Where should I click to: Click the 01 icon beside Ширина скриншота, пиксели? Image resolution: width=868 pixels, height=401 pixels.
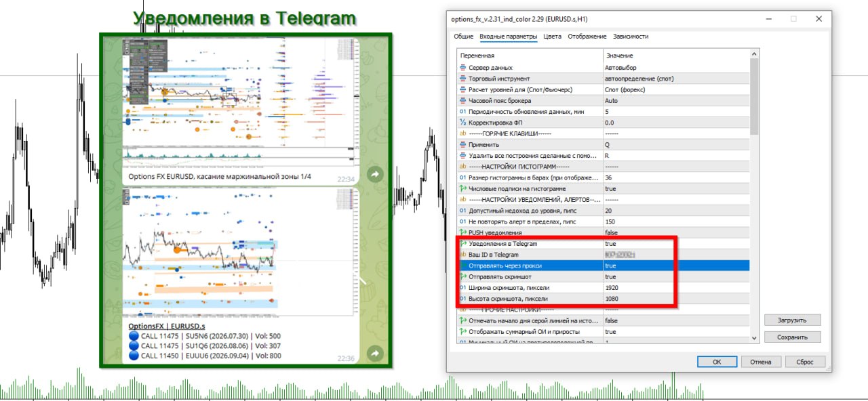[x=463, y=288]
